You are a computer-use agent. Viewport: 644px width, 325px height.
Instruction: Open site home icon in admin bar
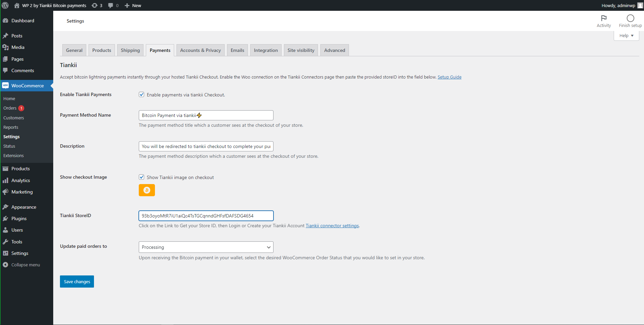17,5
